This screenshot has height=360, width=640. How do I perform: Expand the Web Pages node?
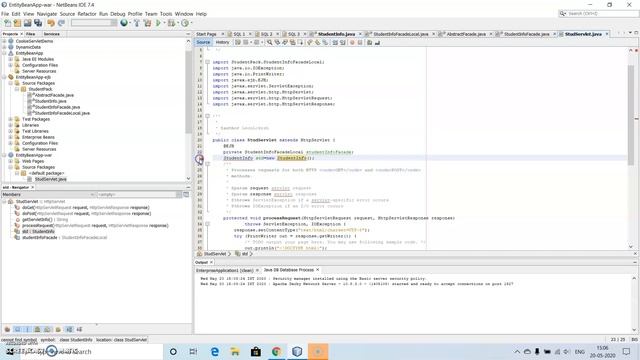pyautogui.click(x=11, y=161)
